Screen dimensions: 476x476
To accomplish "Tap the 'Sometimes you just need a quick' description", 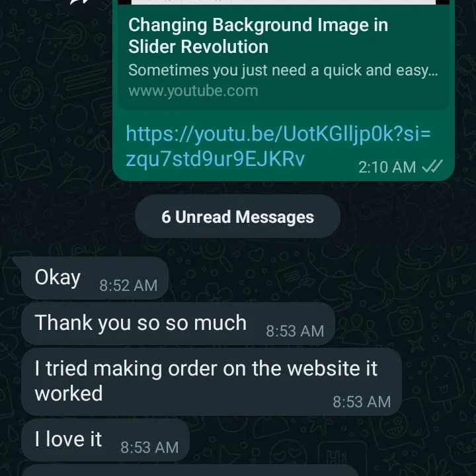I will (x=283, y=70).
